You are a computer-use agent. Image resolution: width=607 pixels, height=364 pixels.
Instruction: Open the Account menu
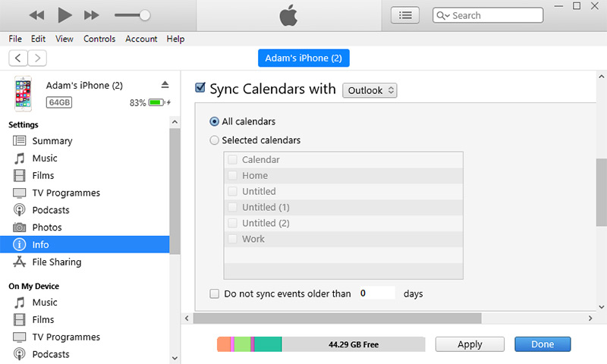click(x=141, y=39)
